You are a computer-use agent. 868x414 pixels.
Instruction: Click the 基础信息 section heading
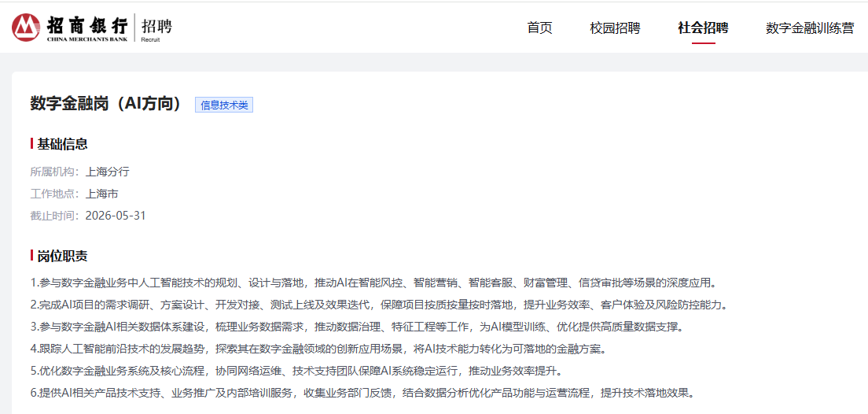click(62, 144)
